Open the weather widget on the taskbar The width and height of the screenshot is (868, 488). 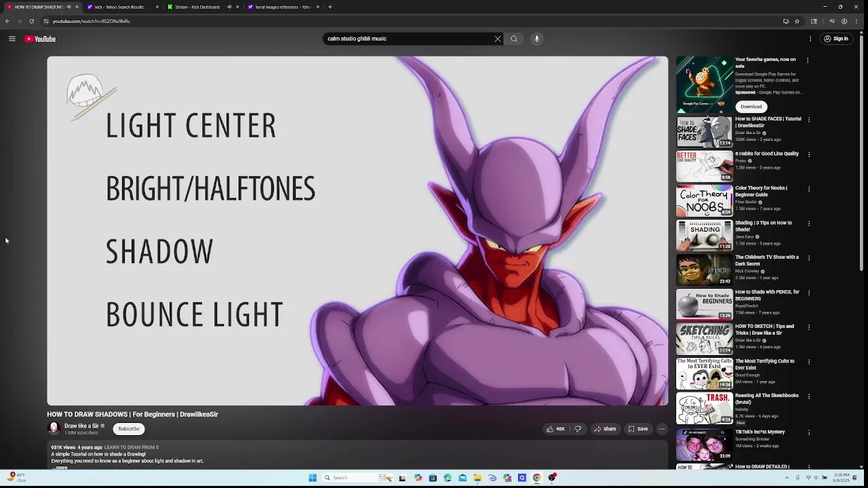pyautogui.click(x=17, y=478)
